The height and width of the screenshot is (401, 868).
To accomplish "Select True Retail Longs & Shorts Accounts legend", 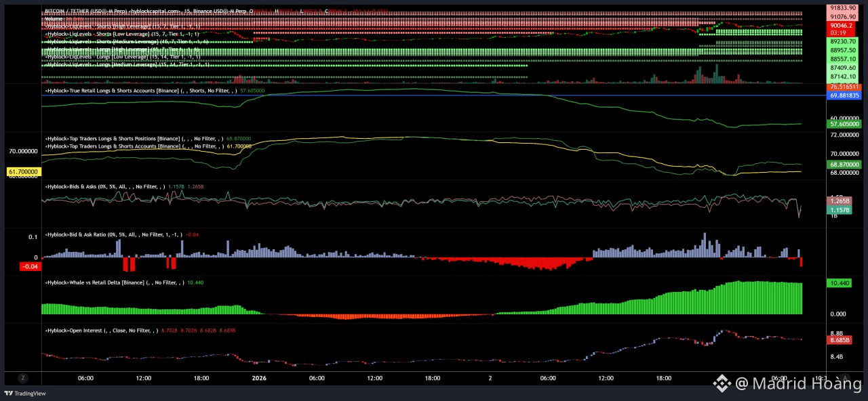I will (155, 90).
